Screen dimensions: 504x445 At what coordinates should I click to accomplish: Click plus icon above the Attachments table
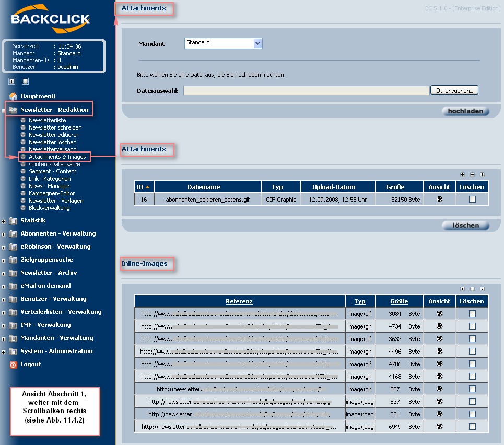point(462,174)
